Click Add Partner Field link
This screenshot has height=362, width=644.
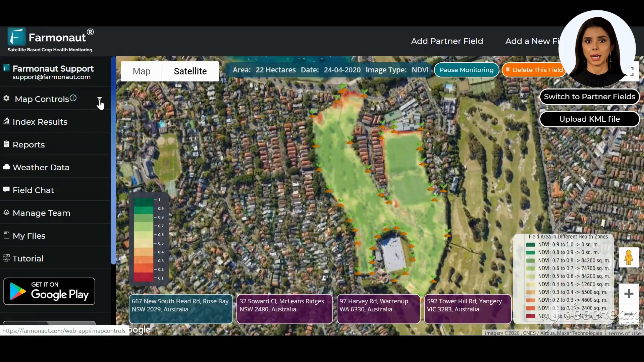(x=447, y=41)
